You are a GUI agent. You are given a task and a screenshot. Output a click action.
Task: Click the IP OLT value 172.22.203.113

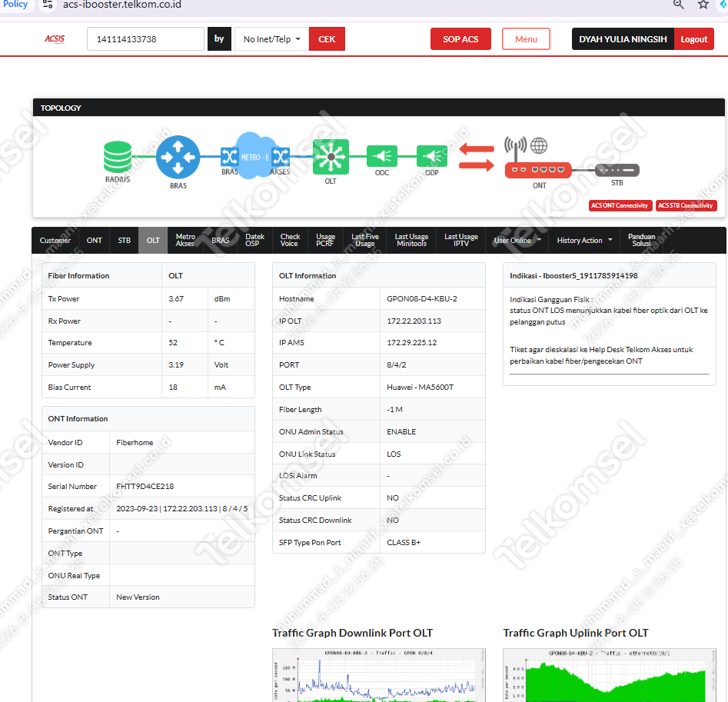pyautogui.click(x=414, y=321)
